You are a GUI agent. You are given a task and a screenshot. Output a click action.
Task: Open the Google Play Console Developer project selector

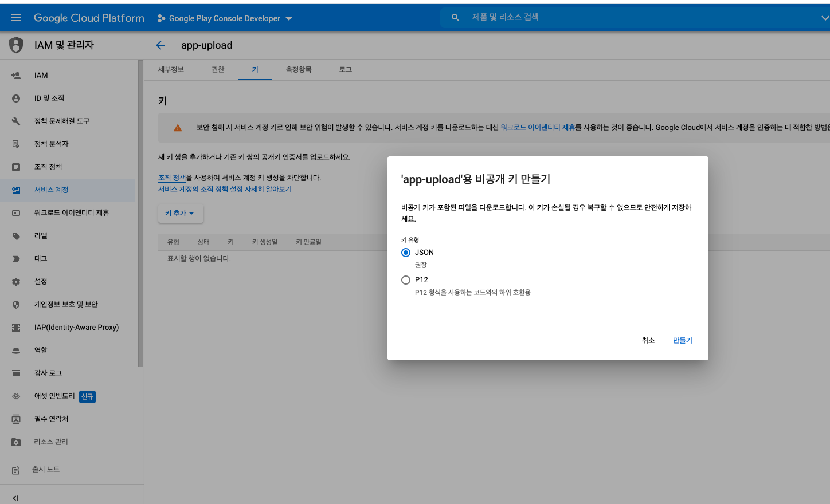point(225,18)
